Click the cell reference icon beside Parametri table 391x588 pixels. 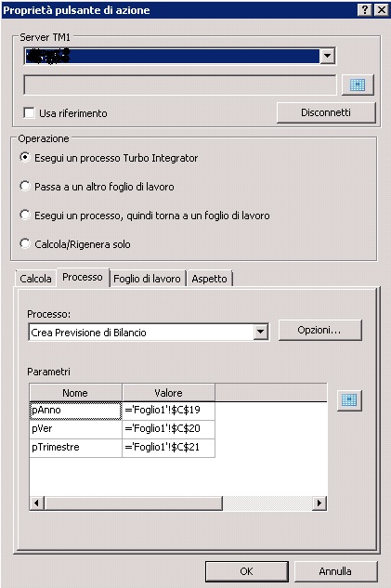click(349, 400)
